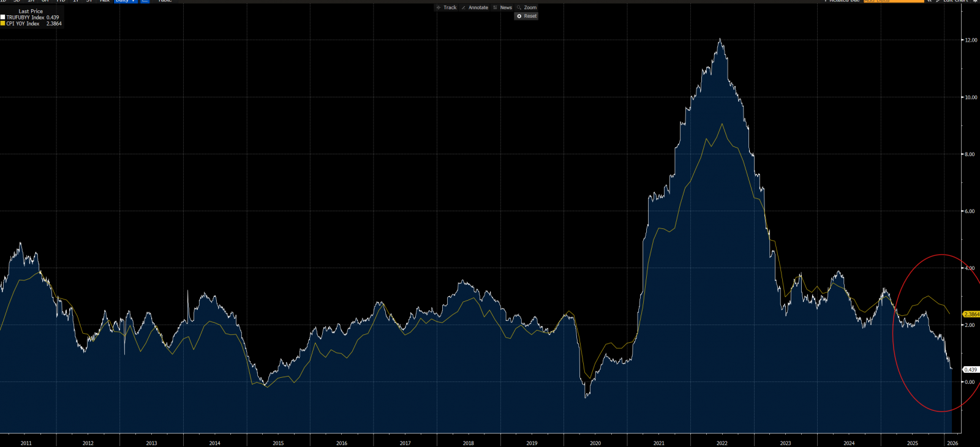Toggle the yellow CPI YOY Index swatch
Viewport: 980px width, 447px height.
(3, 23)
